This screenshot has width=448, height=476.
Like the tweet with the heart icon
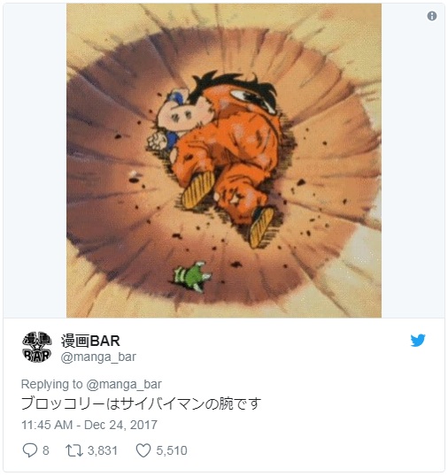(x=143, y=450)
